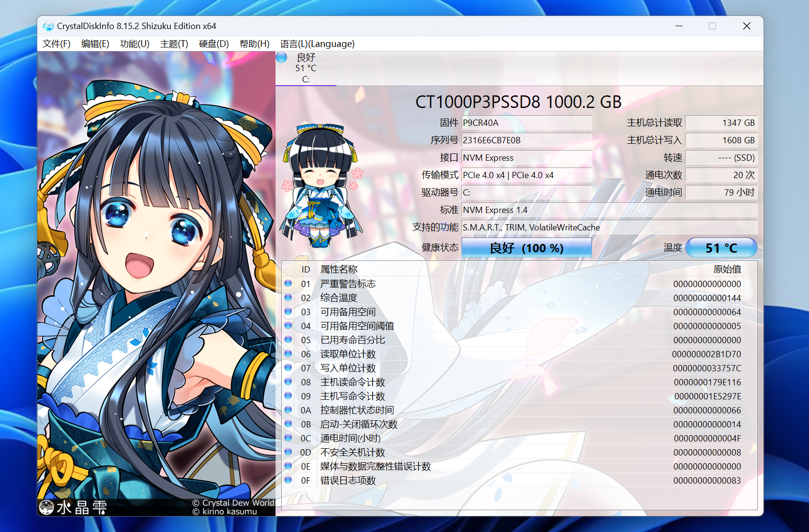
Task: Click status orb for attribute 02 综合温度
Action: (288, 297)
